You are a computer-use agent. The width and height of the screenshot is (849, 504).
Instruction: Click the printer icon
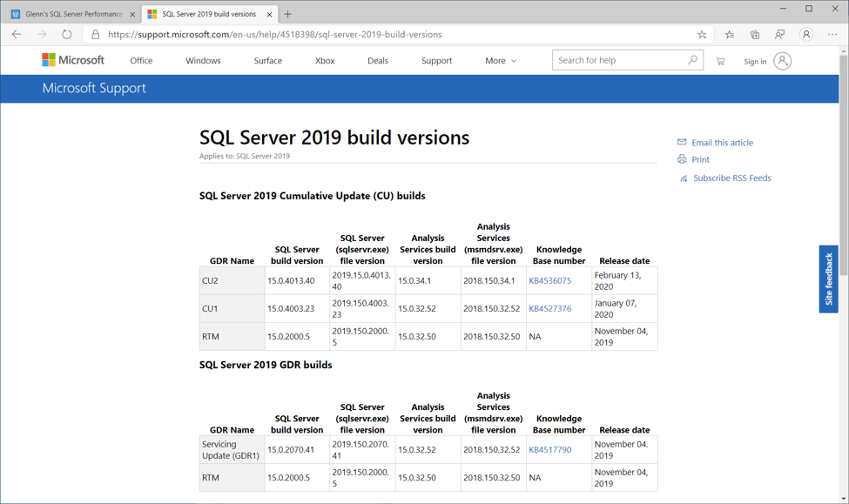coord(682,159)
